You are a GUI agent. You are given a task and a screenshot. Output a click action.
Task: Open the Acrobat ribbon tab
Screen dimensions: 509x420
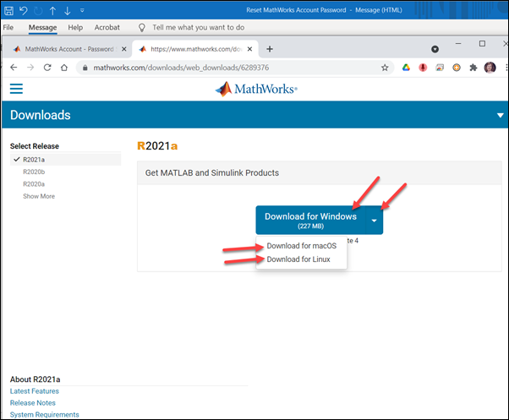[x=107, y=28]
